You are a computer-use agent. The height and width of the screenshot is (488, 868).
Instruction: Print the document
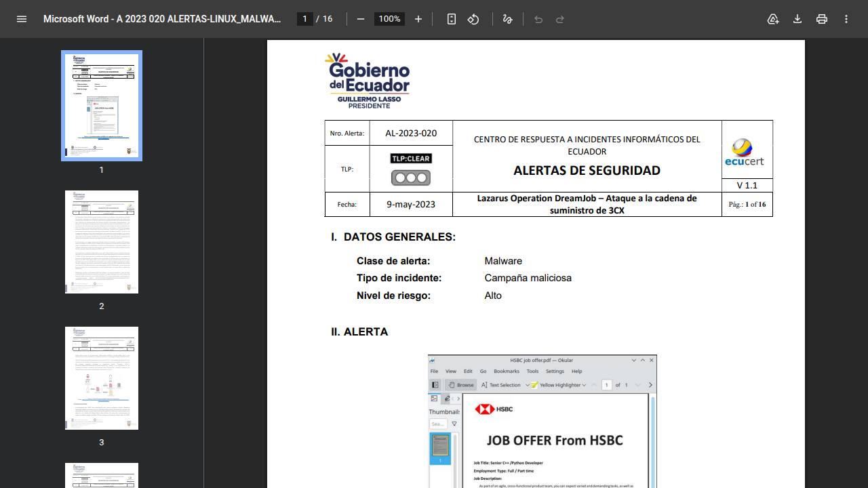coord(822,19)
